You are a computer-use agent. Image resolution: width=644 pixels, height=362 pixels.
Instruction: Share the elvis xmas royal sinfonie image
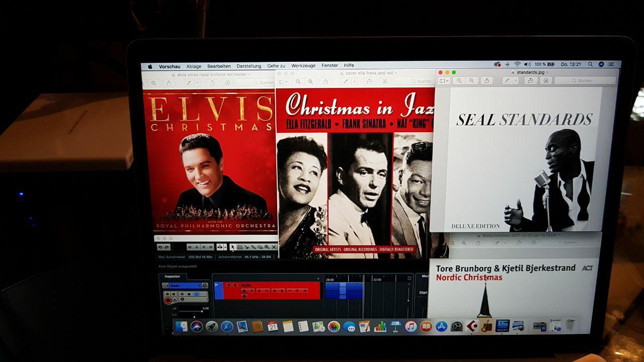169,83
